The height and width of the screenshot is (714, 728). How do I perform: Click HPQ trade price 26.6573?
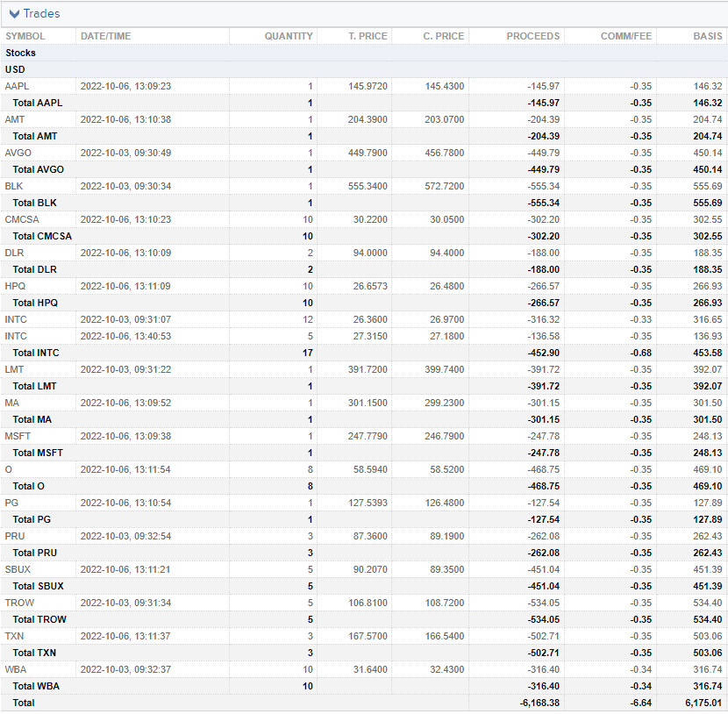tap(370, 287)
